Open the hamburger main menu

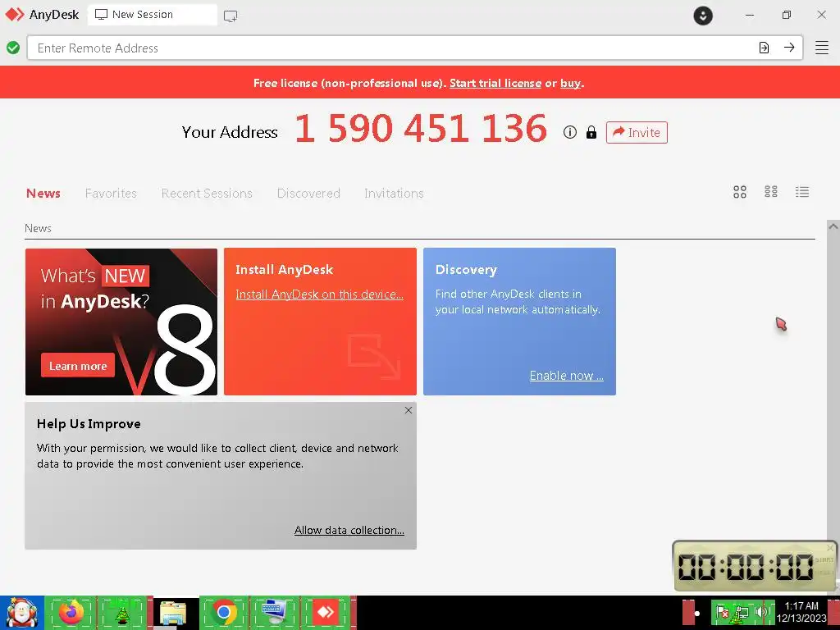coord(822,48)
